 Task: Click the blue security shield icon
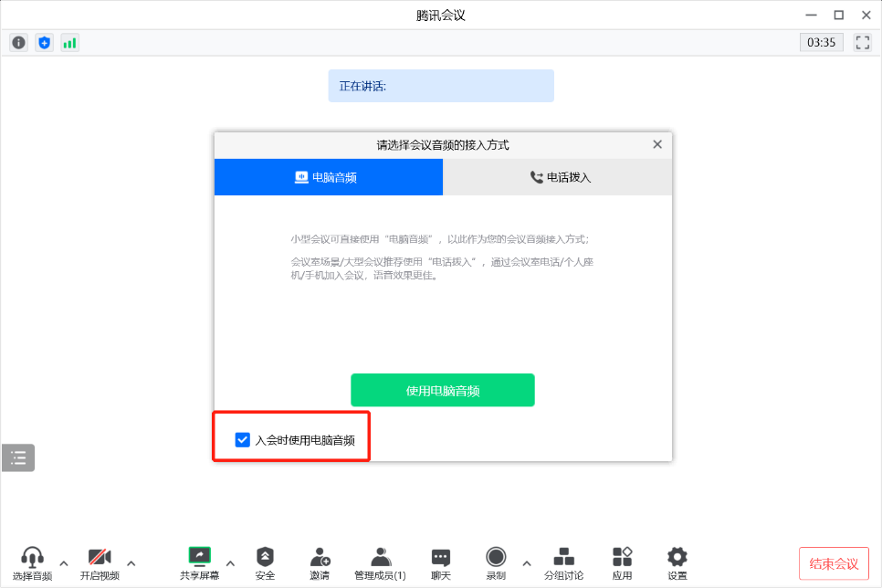(45, 43)
